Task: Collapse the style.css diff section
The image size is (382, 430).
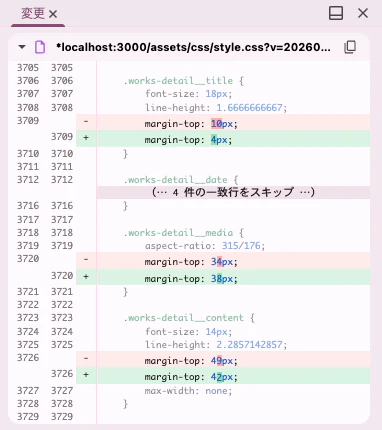Action: (22, 47)
